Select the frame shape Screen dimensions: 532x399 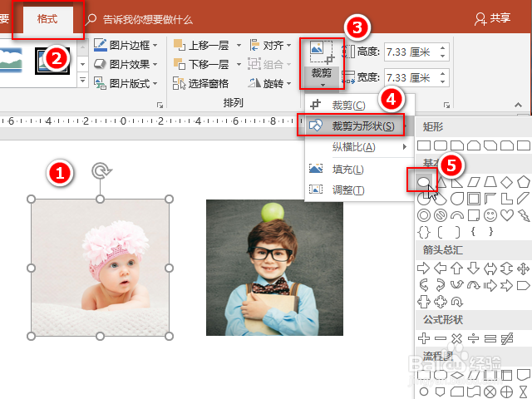474,199
